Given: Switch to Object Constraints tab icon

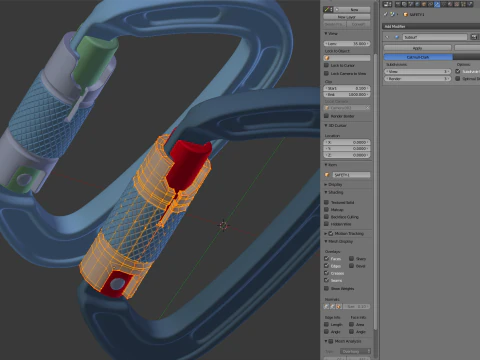Looking at the screenshot, I should [x=430, y=4].
